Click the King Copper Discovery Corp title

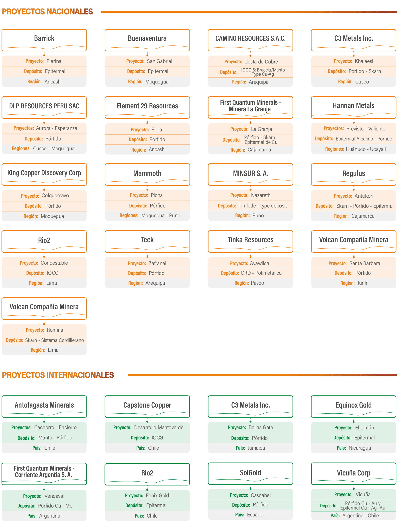click(44, 173)
